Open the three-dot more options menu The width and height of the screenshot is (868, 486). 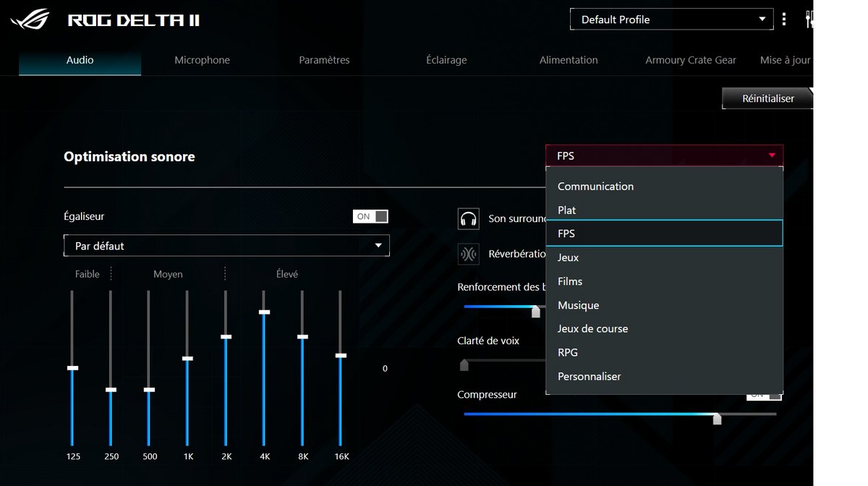[x=784, y=20]
